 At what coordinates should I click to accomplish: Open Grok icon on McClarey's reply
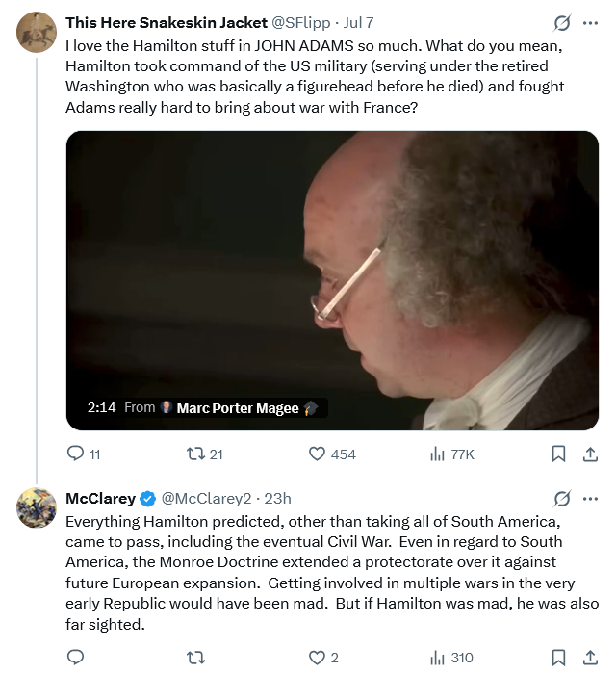coord(562,499)
